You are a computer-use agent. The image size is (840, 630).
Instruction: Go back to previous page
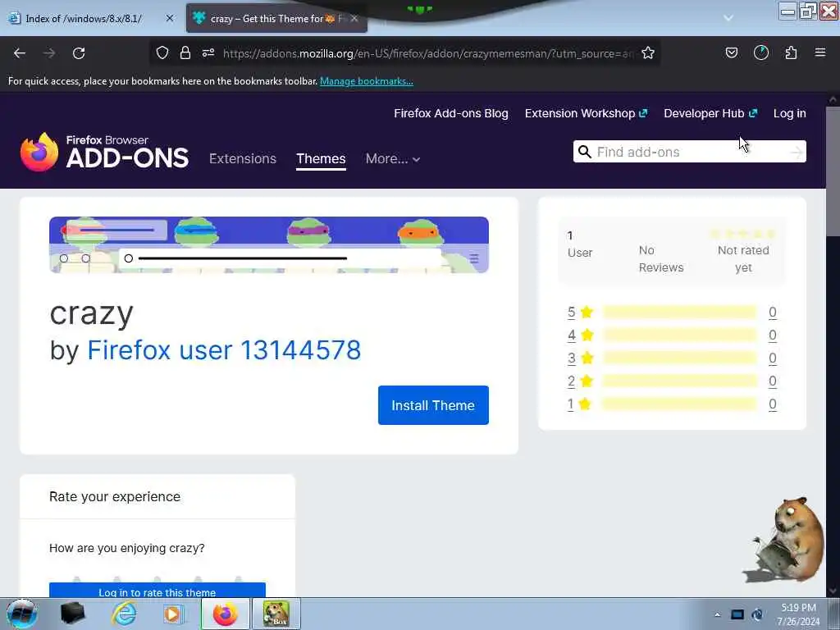pyautogui.click(x=20, y=53)
